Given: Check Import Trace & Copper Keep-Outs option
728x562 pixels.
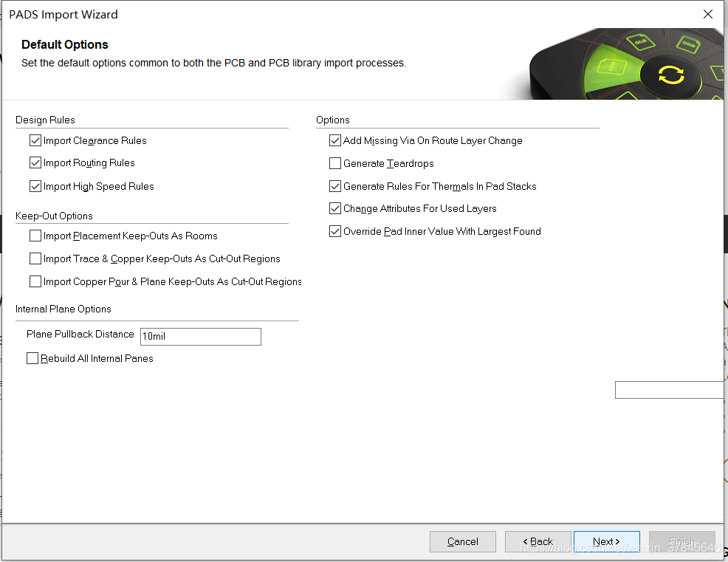Looking at the screenshot, I should pyautogui.click(x=35, y=258).
